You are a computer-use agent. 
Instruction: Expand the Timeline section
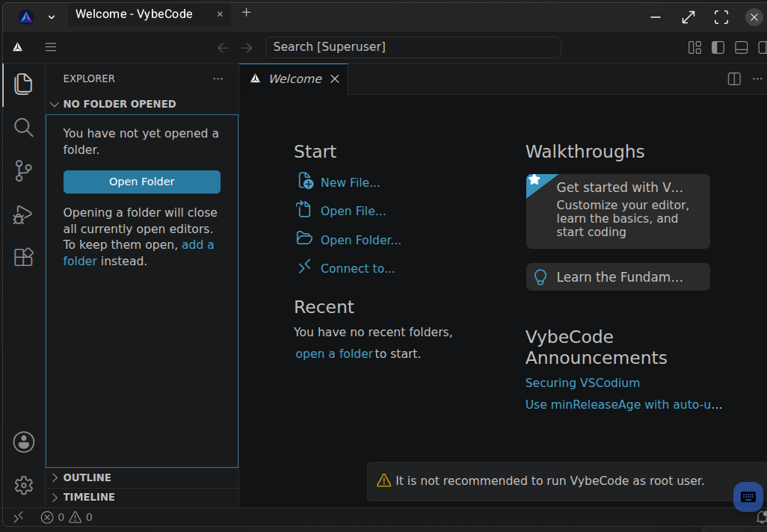55,498
